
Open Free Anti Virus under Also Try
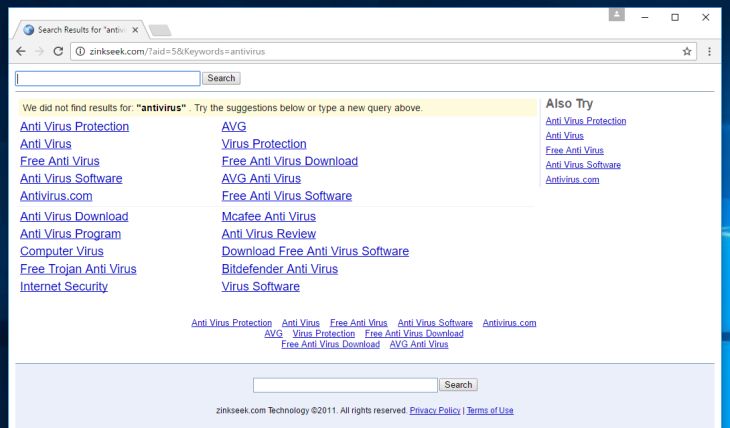coord(575,150)
